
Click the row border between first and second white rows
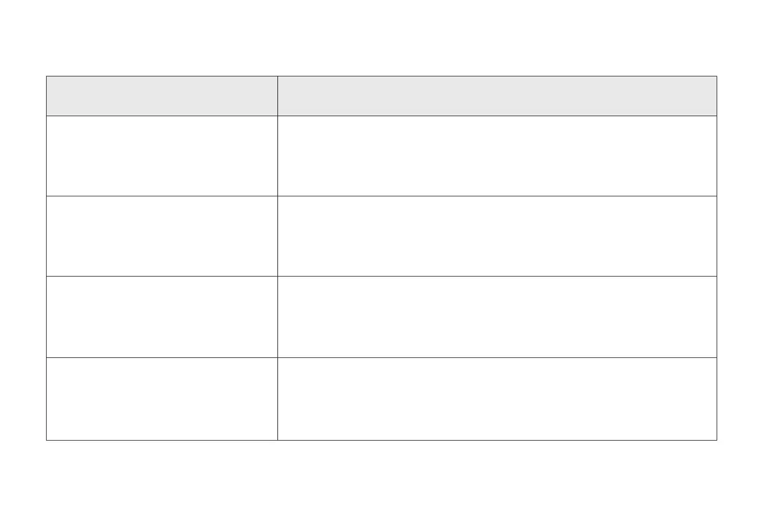pos(381,196)
